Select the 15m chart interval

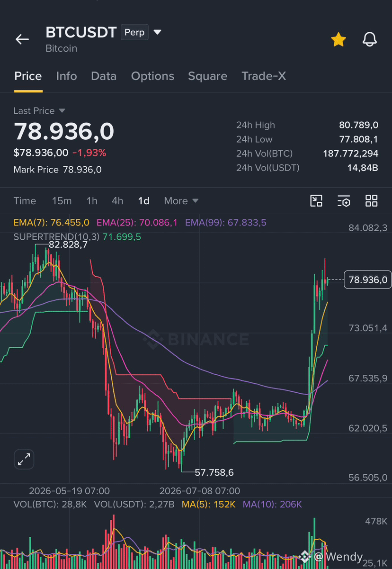tap(62, 201)
